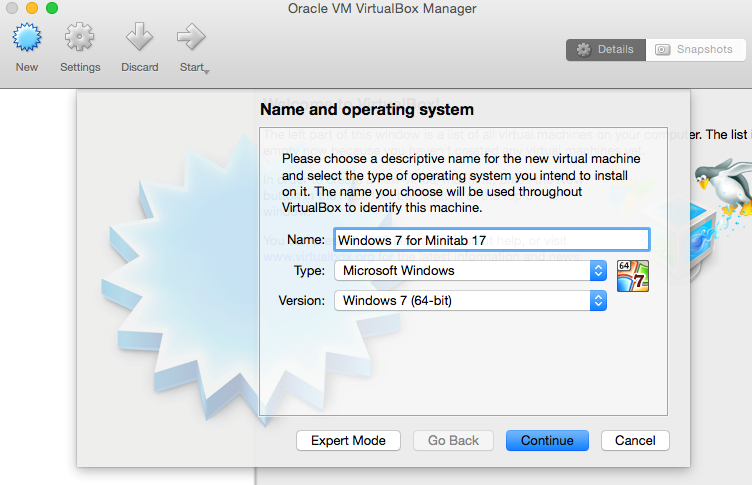Image resolution: width=752 pixels, height=485 pixels.
Task: Switch wizard to Expert Mode
Action: (x=348, y=440)
